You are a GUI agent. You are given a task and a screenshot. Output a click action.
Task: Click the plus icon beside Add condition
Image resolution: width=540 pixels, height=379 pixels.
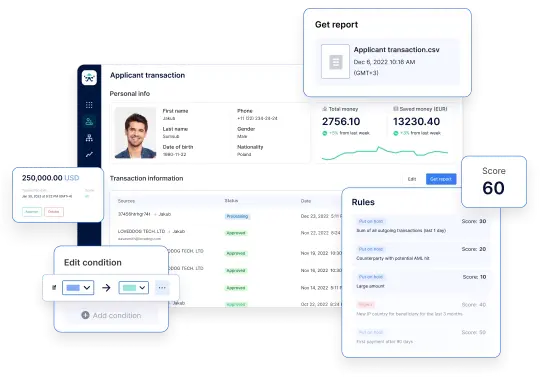click(85, 315)
